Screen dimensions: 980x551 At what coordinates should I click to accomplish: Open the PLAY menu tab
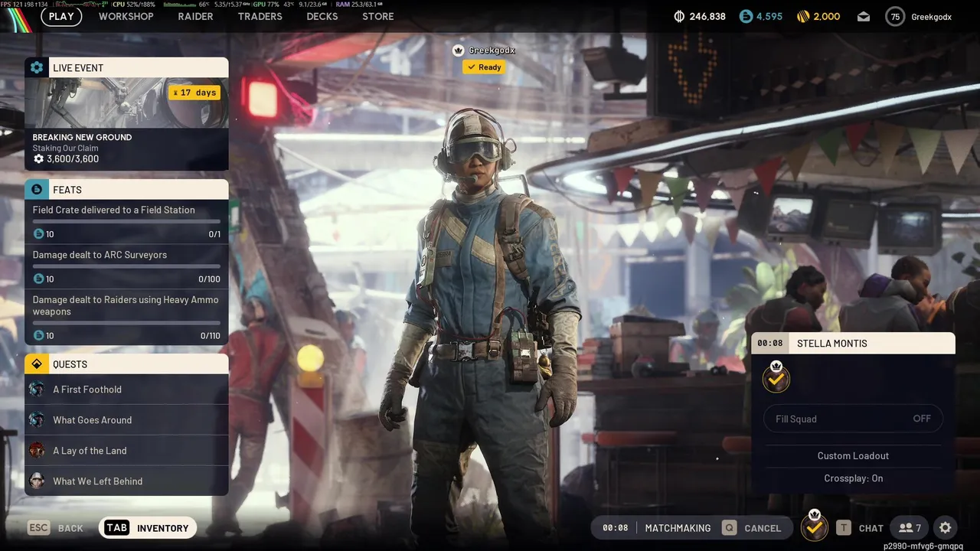point(61,16)
